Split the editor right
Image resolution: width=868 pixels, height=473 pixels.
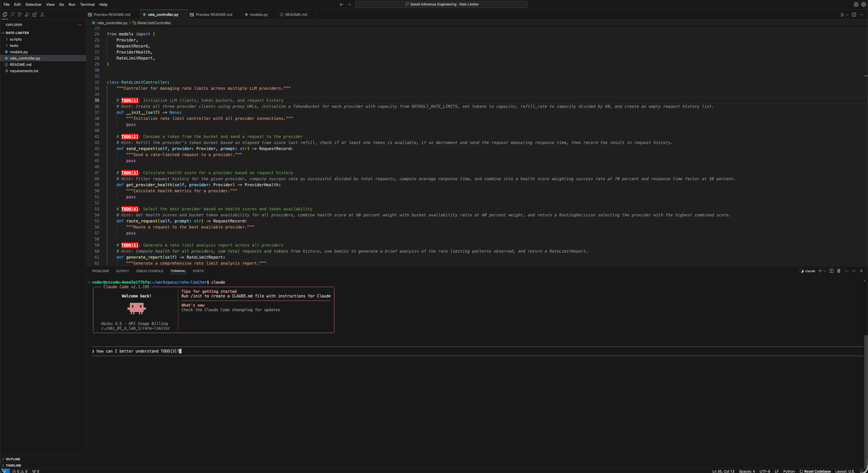pyautogui.click(x=854, y=15)
